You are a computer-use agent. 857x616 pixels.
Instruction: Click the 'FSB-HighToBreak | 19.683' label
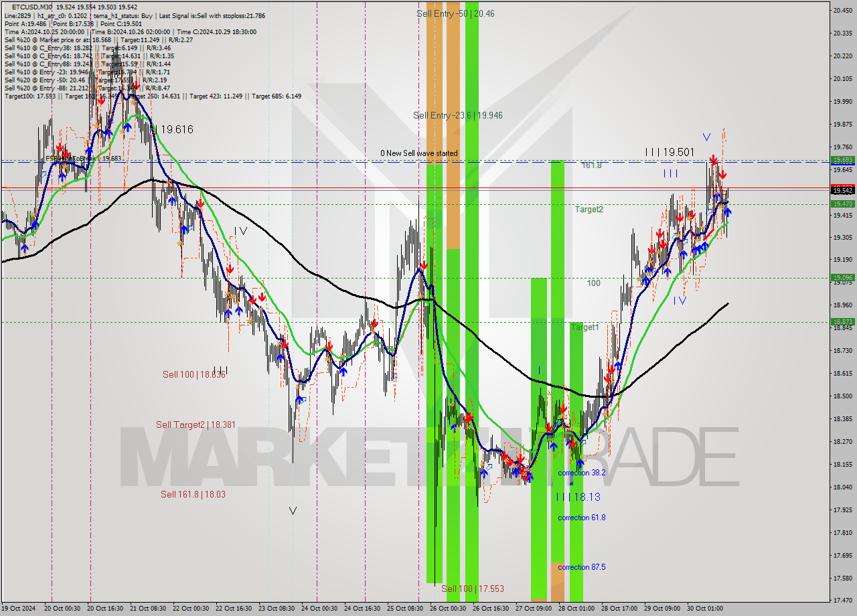83,159
